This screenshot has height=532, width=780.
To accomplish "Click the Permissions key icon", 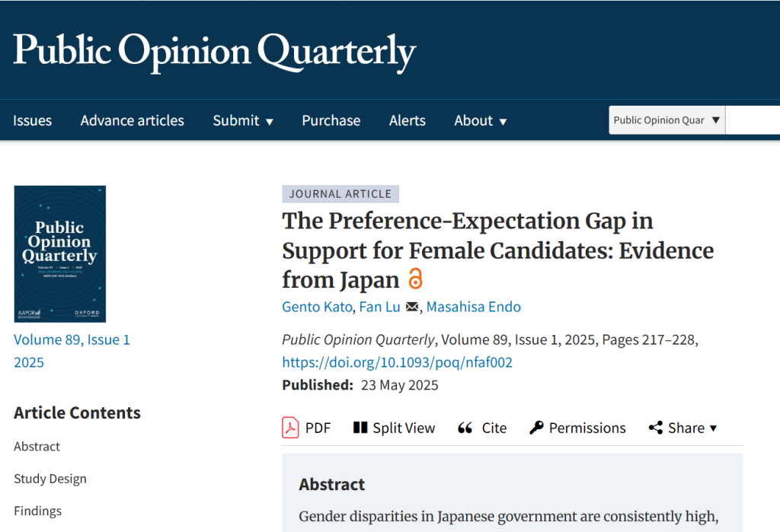I will pyautogui.click(x=536, y=428).
